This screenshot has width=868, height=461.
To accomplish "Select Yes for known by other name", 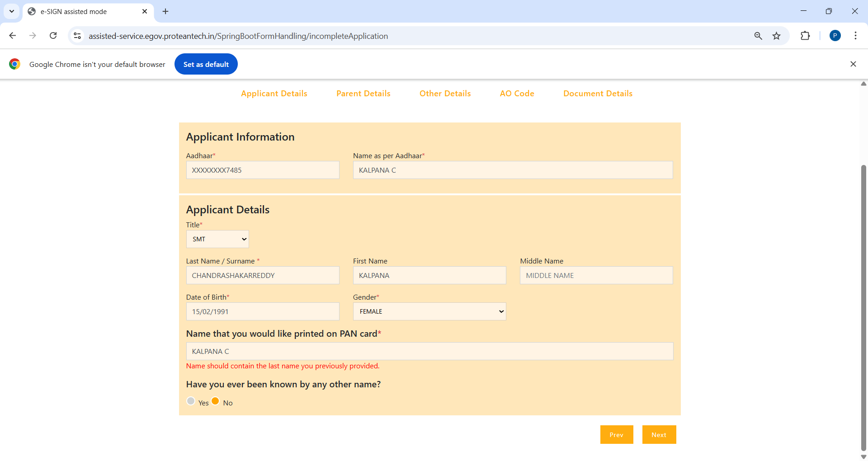I will tap(191, 401).
